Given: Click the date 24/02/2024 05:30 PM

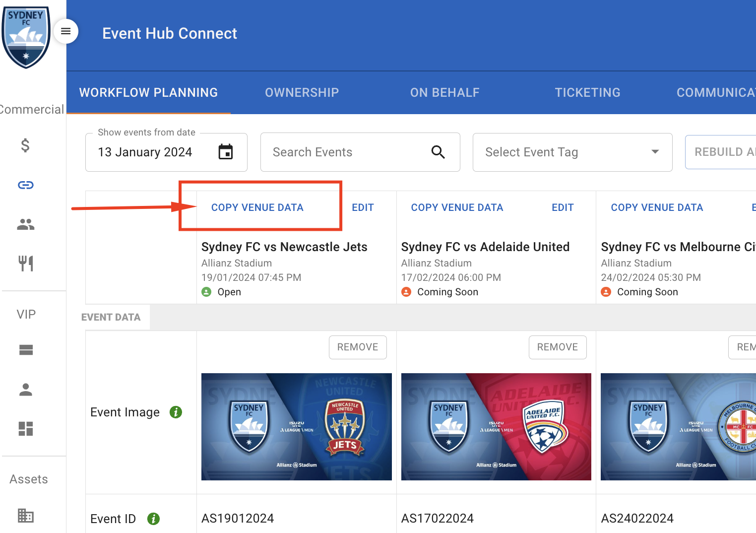Looking at the screenshot, I should [x=651, y=277].
